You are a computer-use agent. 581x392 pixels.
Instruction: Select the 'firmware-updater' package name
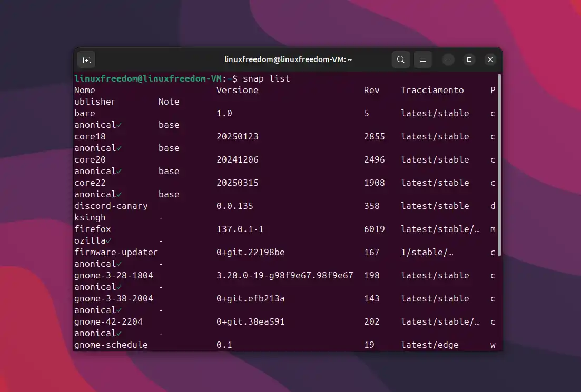[116, 252]
